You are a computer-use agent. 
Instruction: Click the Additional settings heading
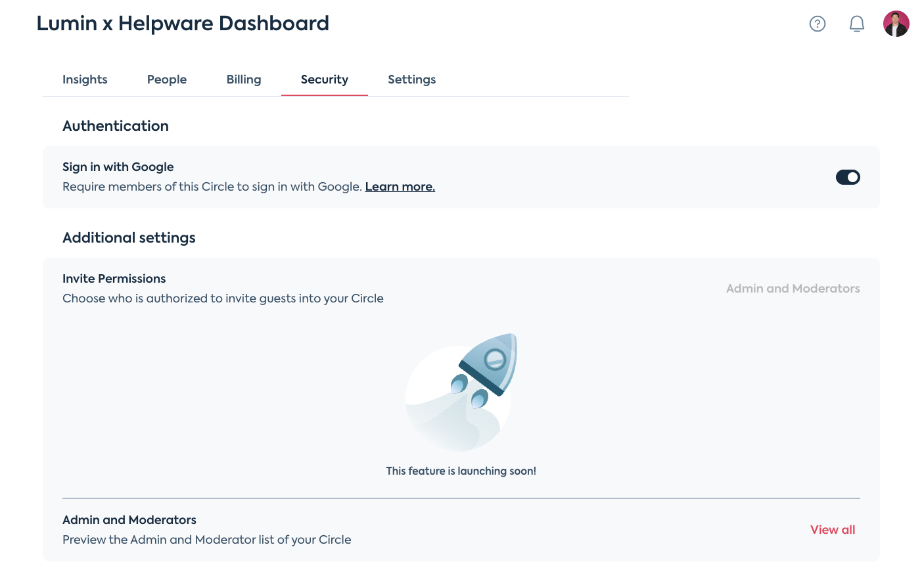click(129, 237)
